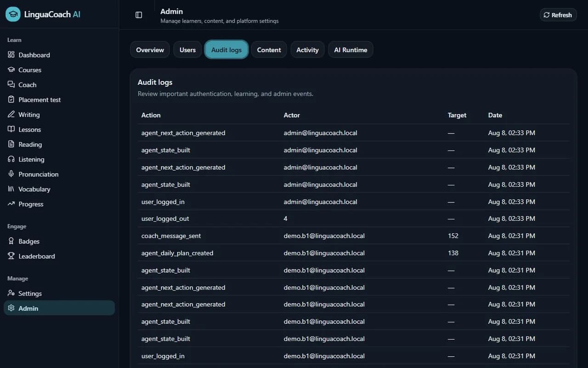Go to the Courses page
588x368 pixels.
point(59,70)
